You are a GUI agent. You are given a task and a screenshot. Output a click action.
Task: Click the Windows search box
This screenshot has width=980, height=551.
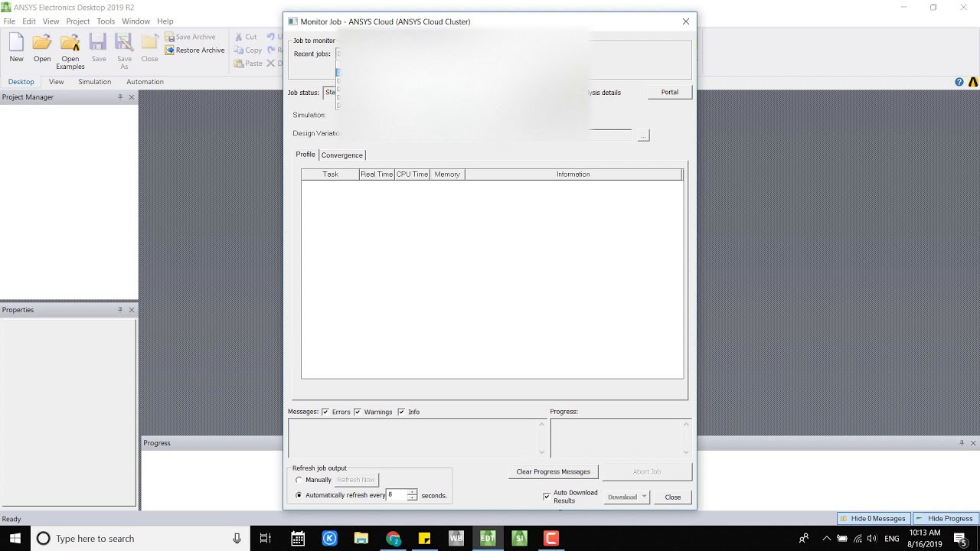click(x=139, y=538)
